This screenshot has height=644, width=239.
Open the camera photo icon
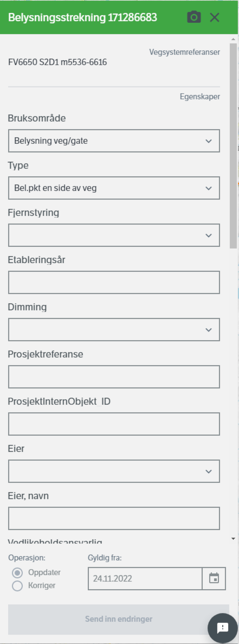(194, 17)
